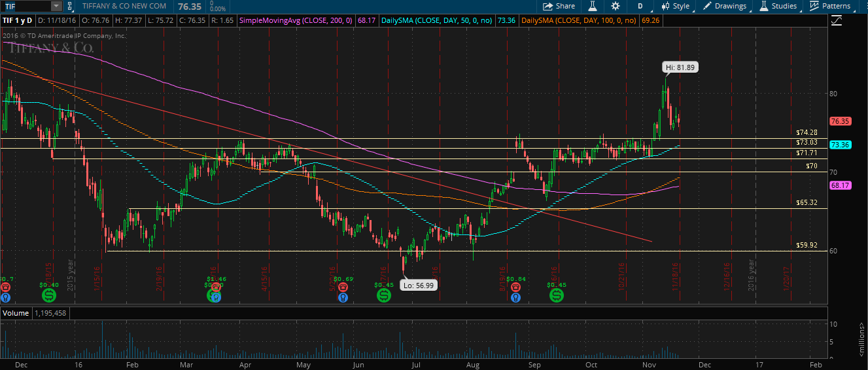Image resolution: width=868 pixels, height=370 pixels.
Task: Click the $71.71 price level label
Action: click(807, 153)
